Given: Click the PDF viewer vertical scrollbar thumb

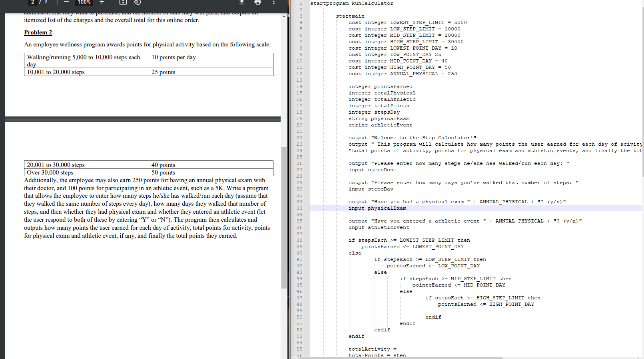Looking at the screenshot, I should 284,218.
